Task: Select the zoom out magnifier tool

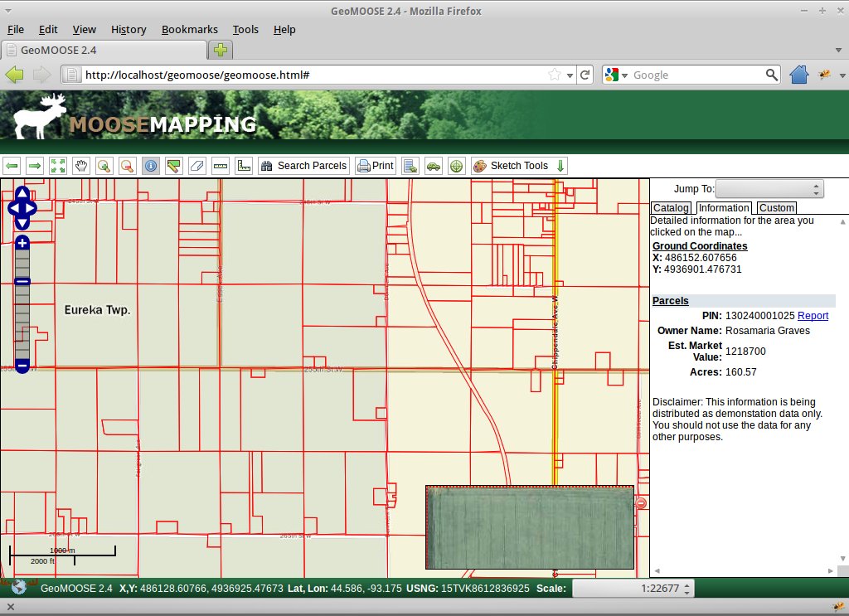Action: click(128, 166)
